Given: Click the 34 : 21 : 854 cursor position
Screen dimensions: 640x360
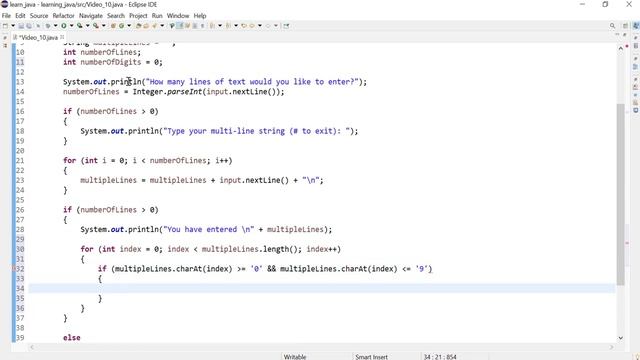Looking at the screenshot, I should pos(440,357).
